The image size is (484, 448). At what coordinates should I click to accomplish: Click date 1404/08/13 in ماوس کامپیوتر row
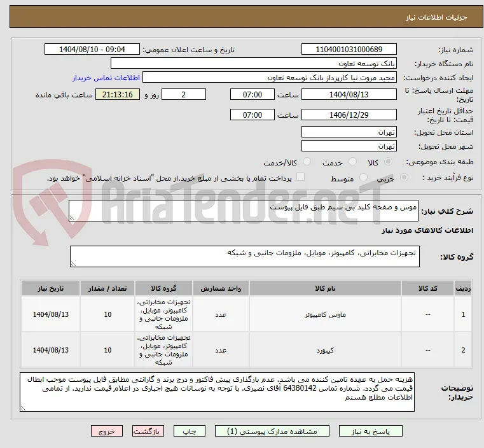pos(51,314)
